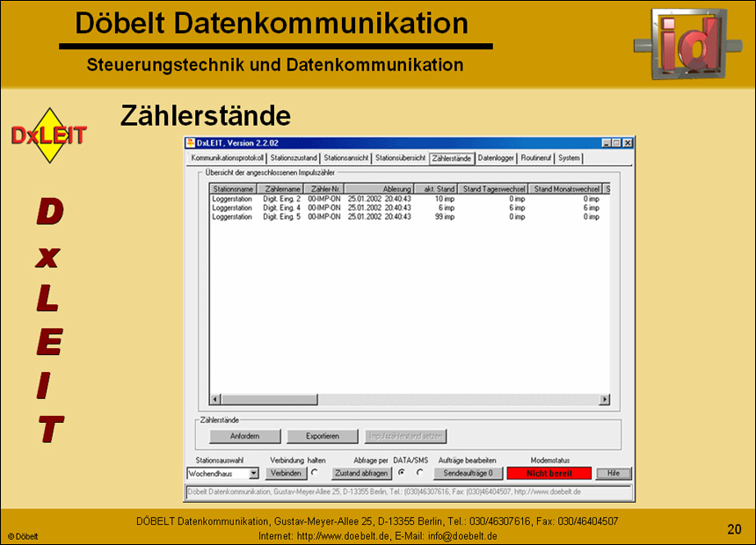Open the System tab
Image resolution: width=756 pixels, height=545 pixels.
point(569,158)
